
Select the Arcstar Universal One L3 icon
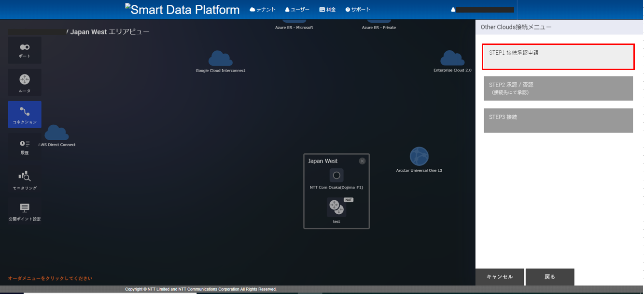(x=419, y=157)
